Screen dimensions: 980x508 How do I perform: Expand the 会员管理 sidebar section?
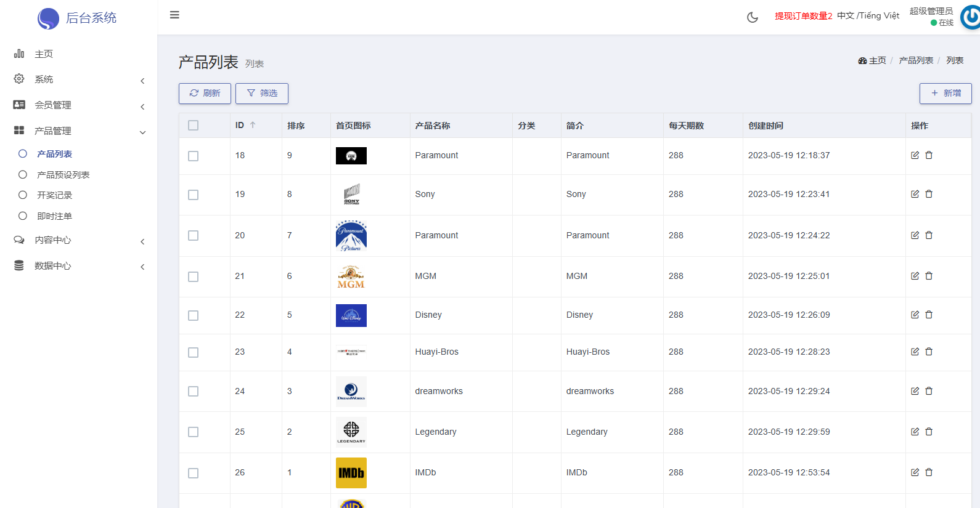tap(79, 105)
